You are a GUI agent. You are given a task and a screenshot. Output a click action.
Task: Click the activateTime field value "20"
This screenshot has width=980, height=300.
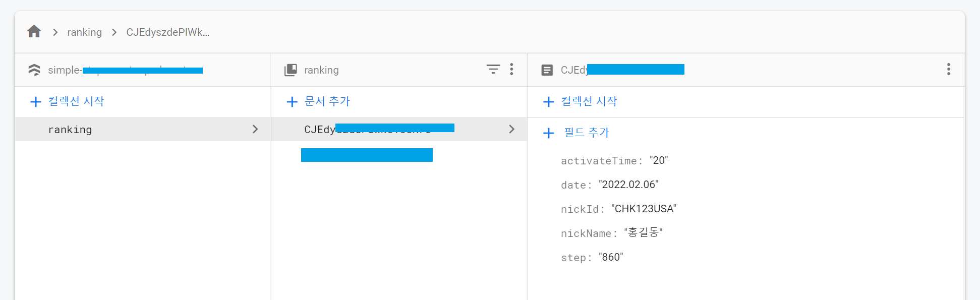pyautogui.click(x=658, y=160)
